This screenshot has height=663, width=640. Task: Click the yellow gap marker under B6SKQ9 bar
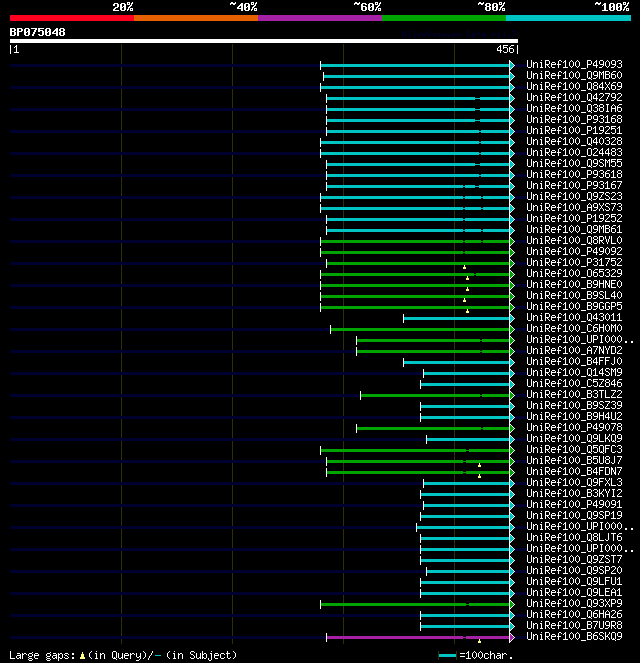click(479, 641)
